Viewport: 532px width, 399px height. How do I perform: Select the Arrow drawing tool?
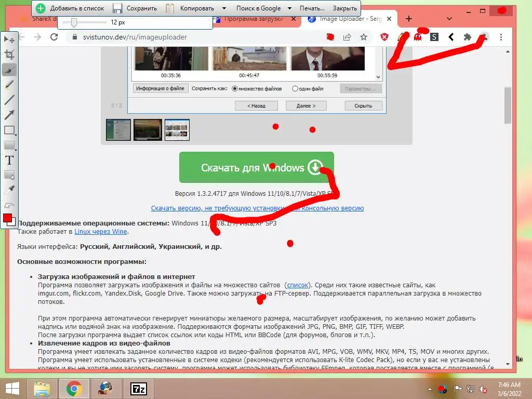9,115
